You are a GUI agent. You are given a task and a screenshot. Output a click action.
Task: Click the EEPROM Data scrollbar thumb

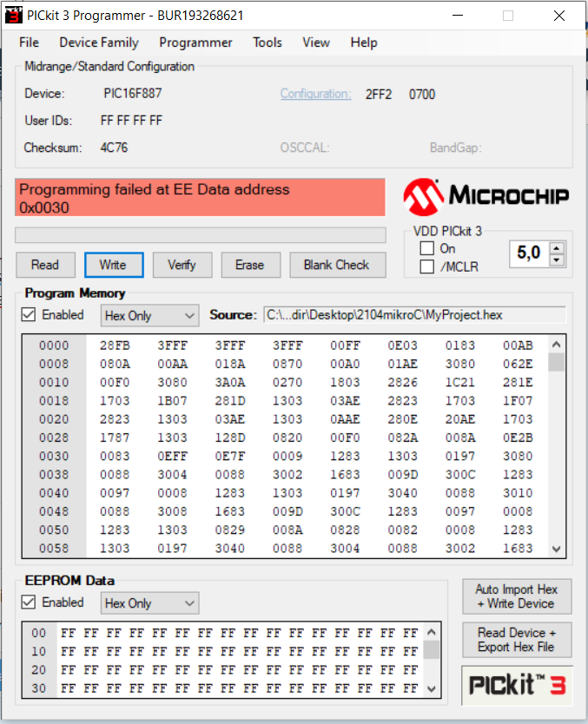432,650
